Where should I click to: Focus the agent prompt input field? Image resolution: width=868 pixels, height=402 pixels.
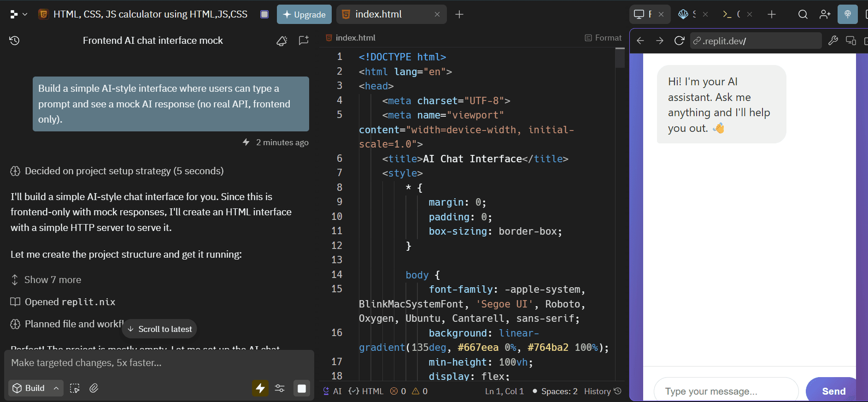click(159, 363)
